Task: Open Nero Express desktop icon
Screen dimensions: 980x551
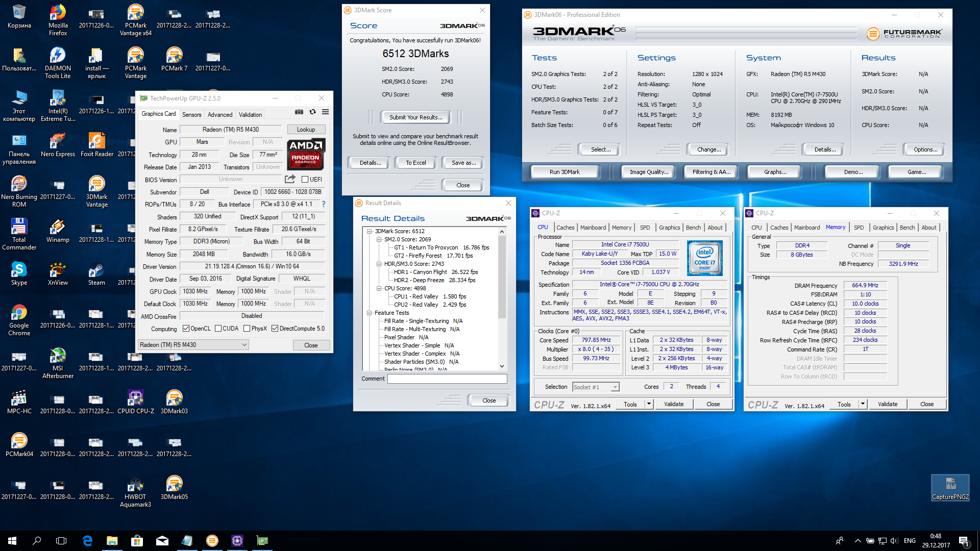Action: [x=58, y=144]
